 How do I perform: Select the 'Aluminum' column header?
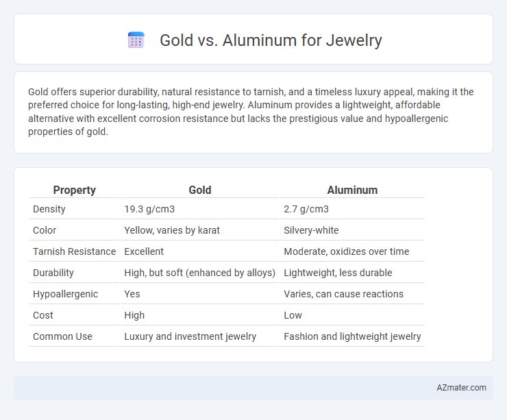[x=352, y=190]
